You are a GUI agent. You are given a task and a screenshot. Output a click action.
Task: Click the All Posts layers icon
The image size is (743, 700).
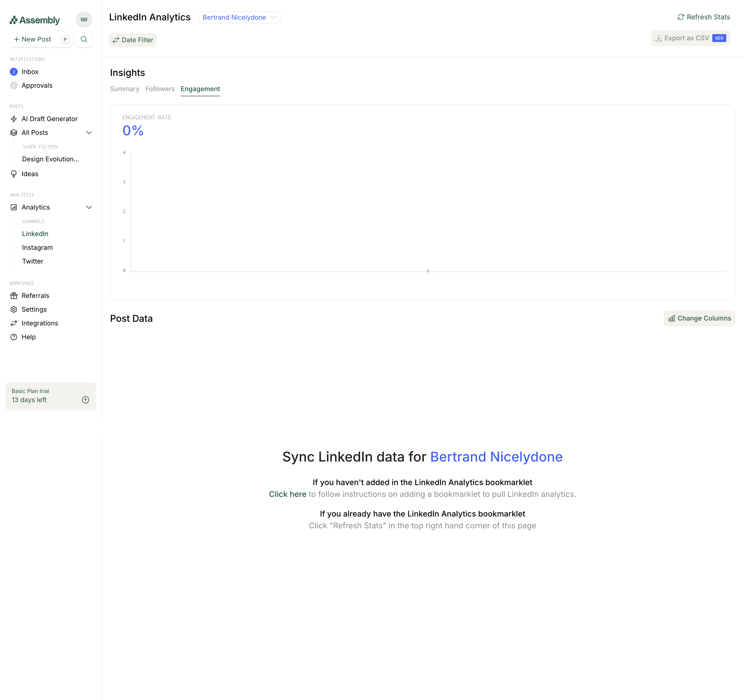14,133
